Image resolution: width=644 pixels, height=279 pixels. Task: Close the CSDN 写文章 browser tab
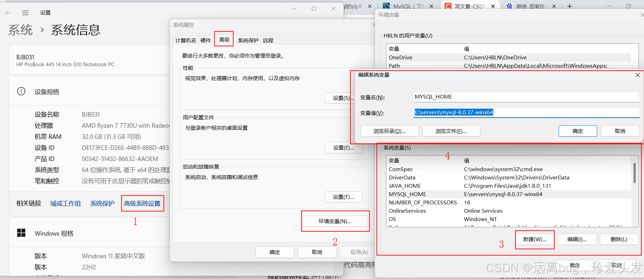493,6
